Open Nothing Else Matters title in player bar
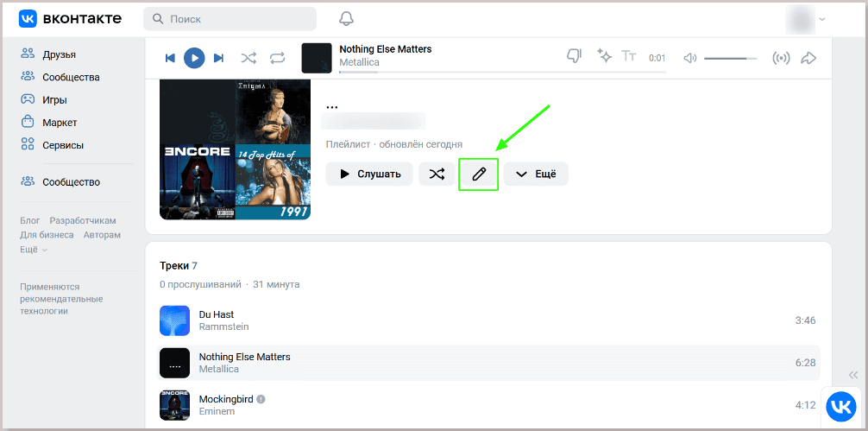 [386, 49]
